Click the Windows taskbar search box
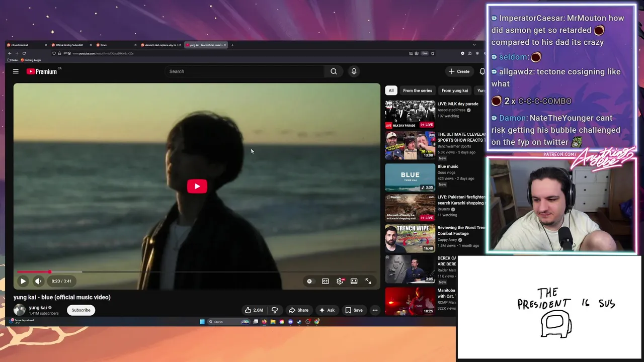 (x=229, y=322)
